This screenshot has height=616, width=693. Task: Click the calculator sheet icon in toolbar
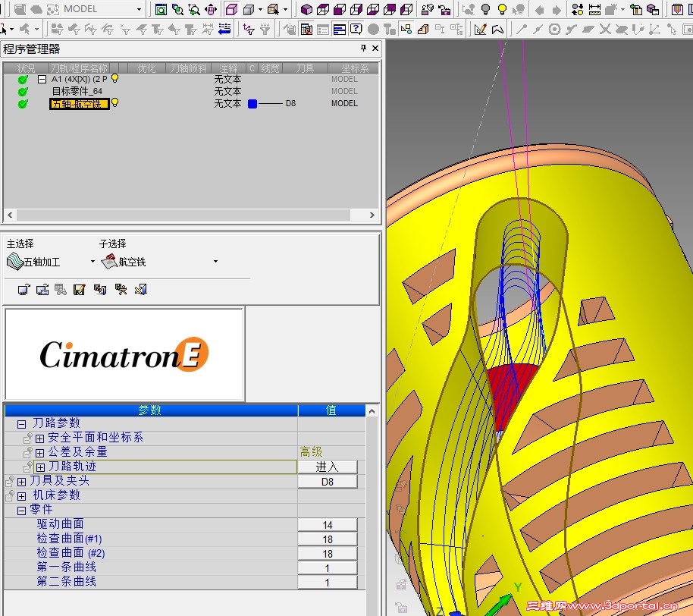307,29
